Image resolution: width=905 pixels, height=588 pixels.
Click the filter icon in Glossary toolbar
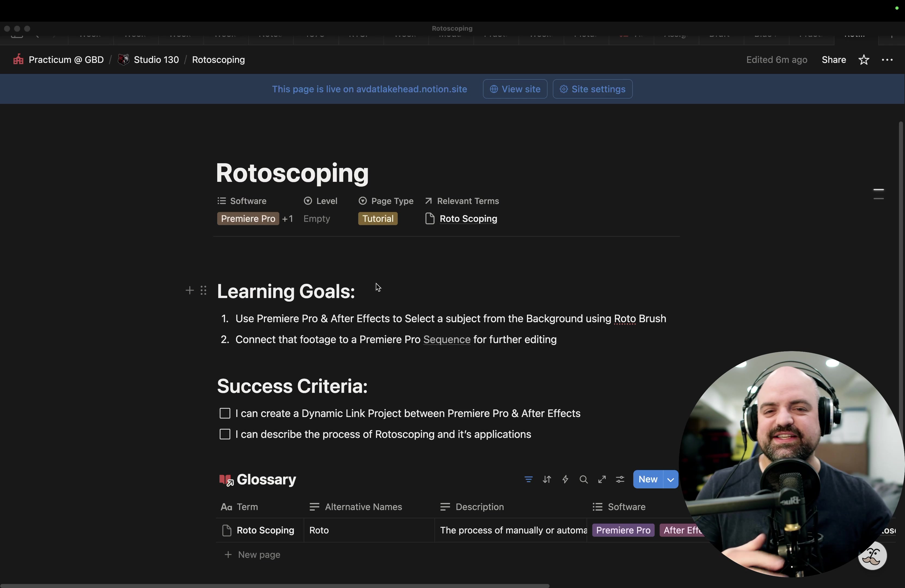pos(528,479)
